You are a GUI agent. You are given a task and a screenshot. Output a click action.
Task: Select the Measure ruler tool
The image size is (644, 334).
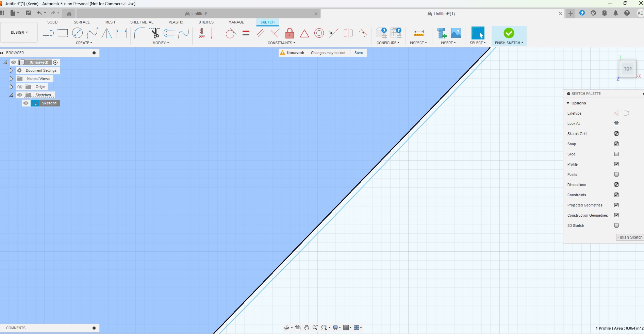[418, 33]
